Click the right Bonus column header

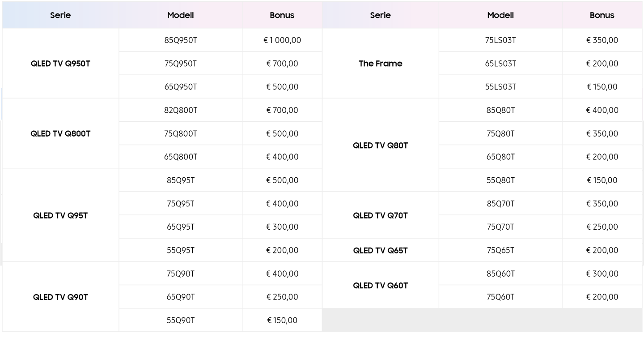click(x=602, y=15)
